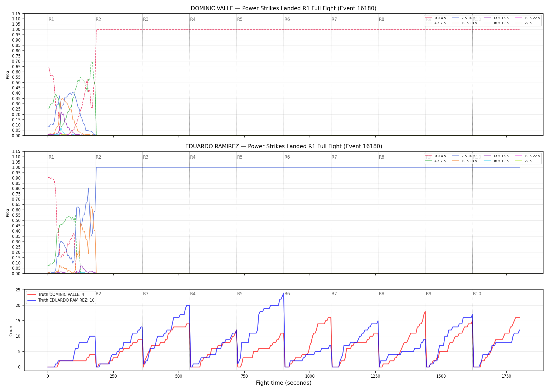Click the Truth DOMINIC VALLE: 4 legend entry
The width and height of the screenshot is (549, 392).
point(56,295)
